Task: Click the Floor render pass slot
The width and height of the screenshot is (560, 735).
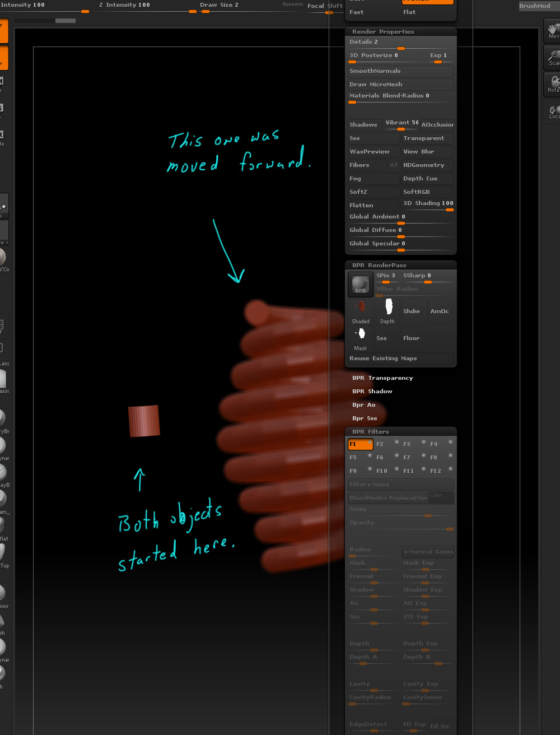Action: click(x=414, y=338)
